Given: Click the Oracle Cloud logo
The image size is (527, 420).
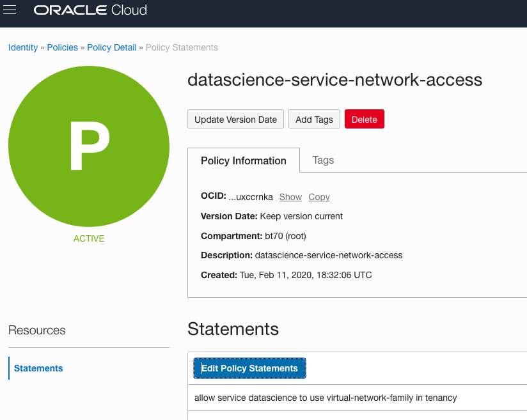Looking at the screenshot, I should (90, 10).
